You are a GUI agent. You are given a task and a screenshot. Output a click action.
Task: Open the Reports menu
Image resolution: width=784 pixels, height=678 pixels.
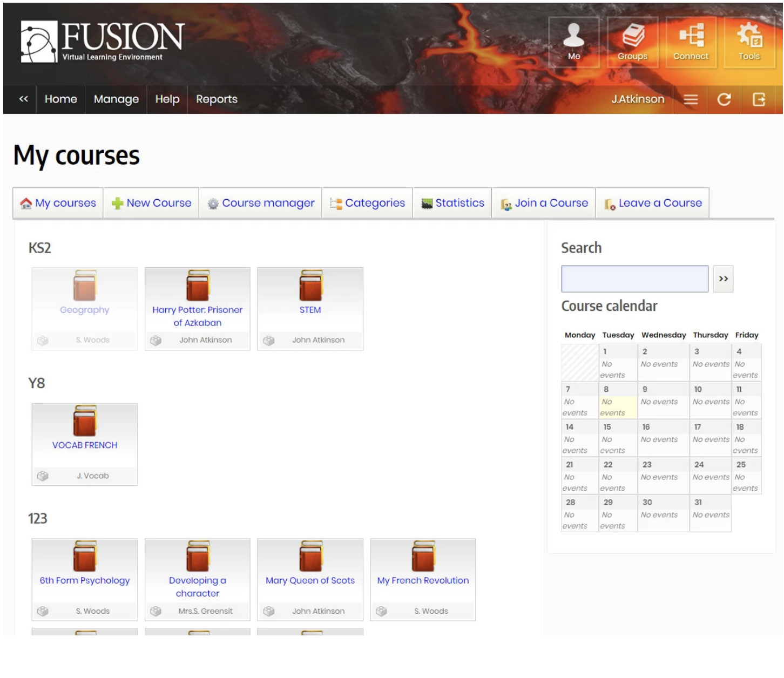coord(217,99)
